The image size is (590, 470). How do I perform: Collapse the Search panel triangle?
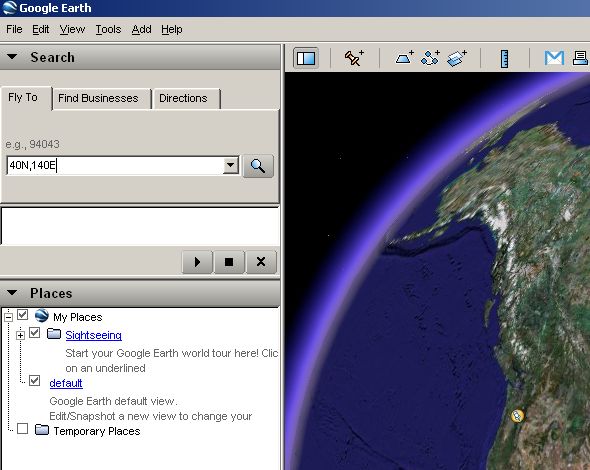point(12,57)
